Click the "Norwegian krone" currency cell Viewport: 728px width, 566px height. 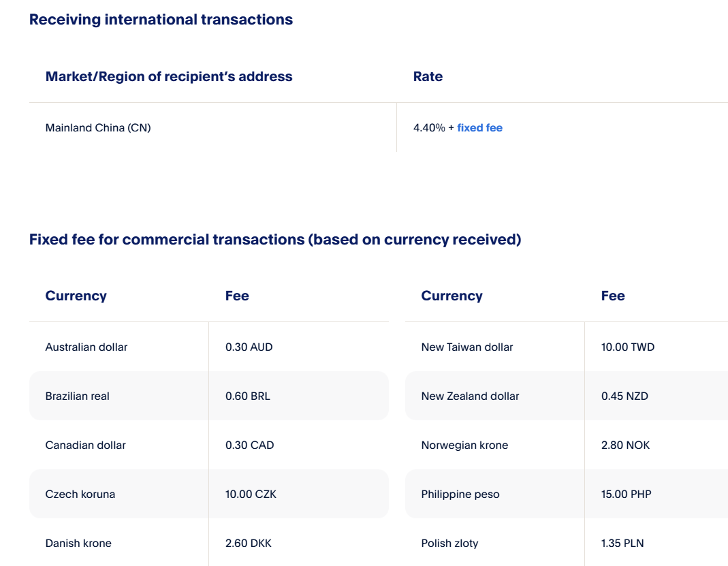pyautogui.click(x=464, y=445)
